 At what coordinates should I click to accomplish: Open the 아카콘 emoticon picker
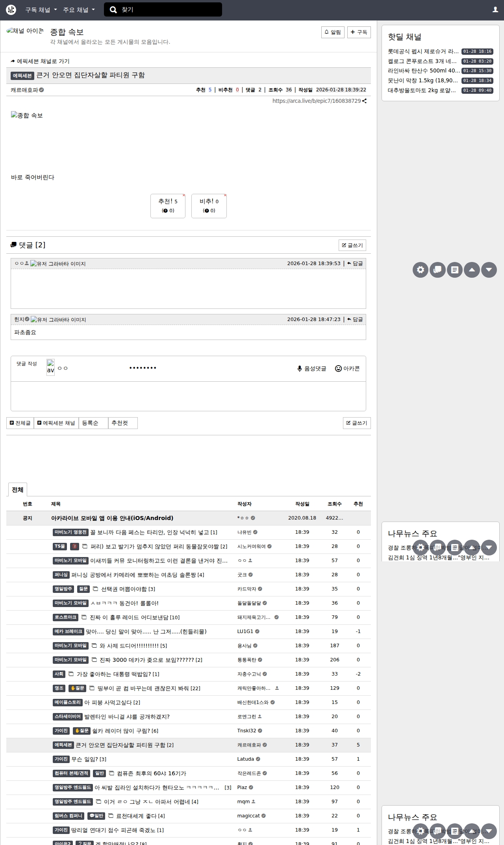(347, 369)
